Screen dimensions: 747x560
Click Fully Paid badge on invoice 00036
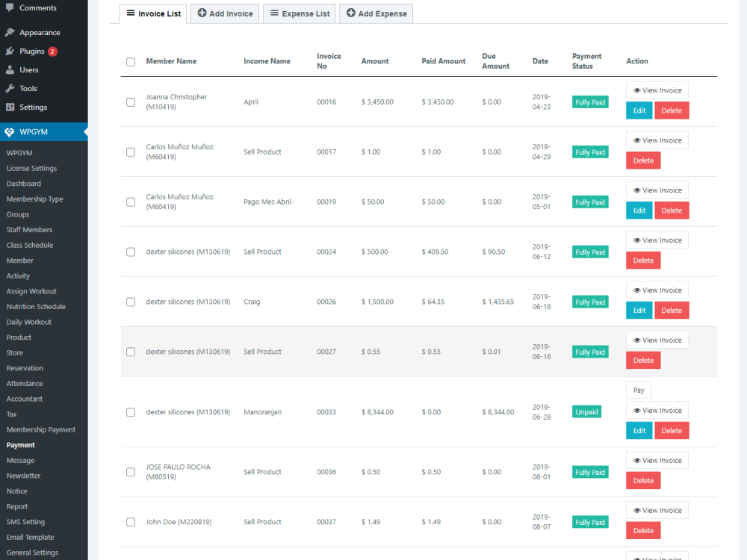click(x=590, y=473)
